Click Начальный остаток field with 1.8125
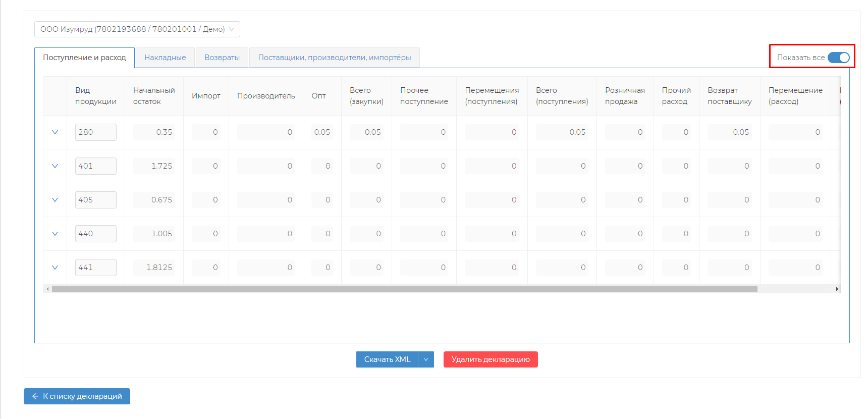 click(x=154, y=268)
